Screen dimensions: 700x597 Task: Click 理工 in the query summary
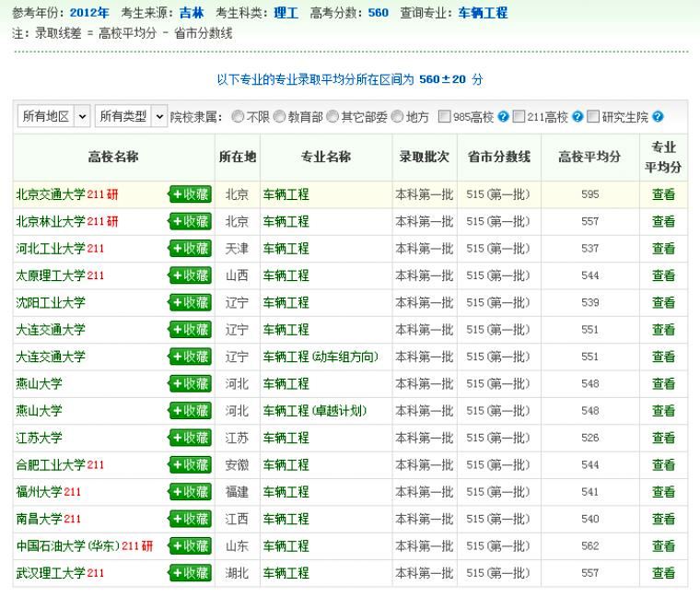(286, 13)
